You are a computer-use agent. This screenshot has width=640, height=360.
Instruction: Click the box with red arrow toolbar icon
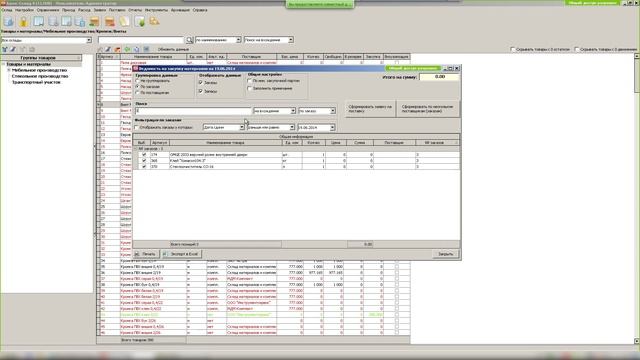(109, 21)
